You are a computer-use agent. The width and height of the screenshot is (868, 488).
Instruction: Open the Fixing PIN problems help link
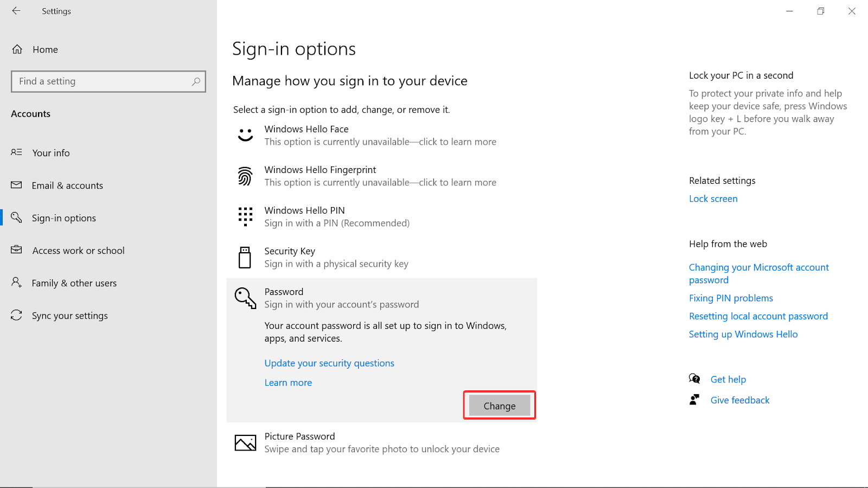pyautogui.click(x=731, y=298)
